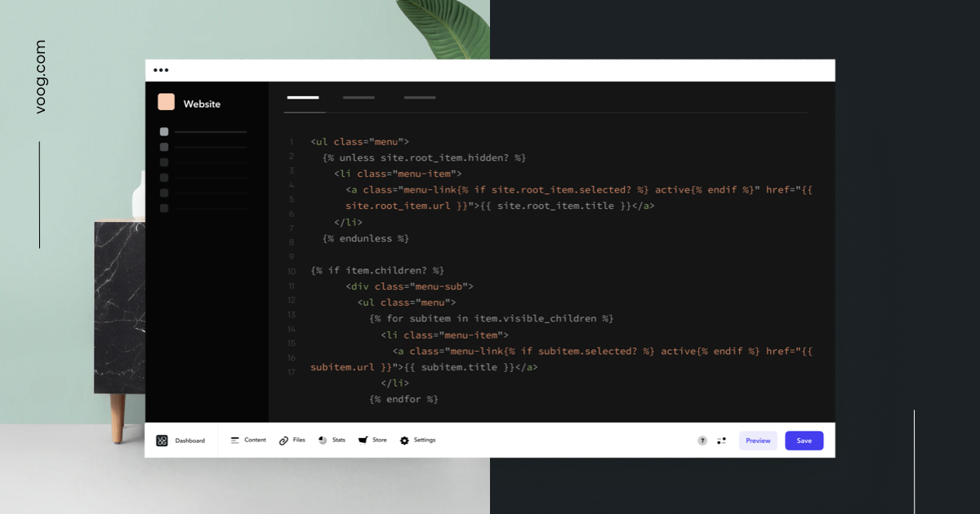Open Stats using the pie chart icon

click(322, 440)
